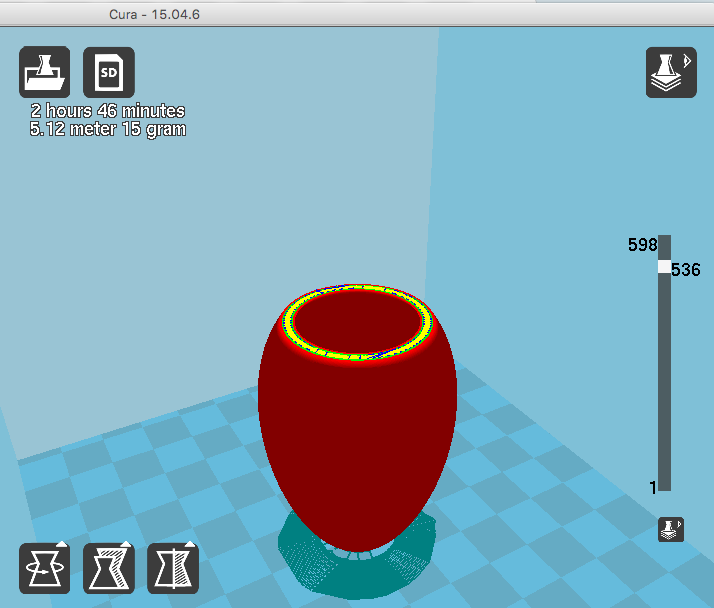Select the Scale model tool
714x608 pixels.
(x=109, y=568)
